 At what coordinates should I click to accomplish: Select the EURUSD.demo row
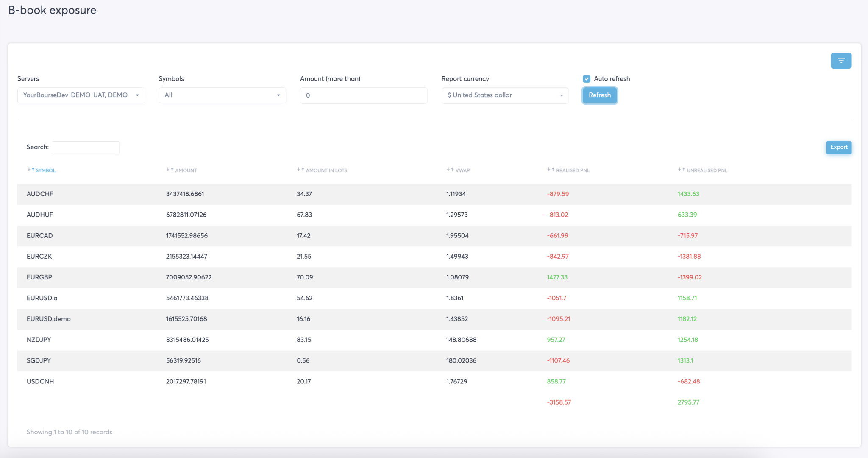(49, 319)
